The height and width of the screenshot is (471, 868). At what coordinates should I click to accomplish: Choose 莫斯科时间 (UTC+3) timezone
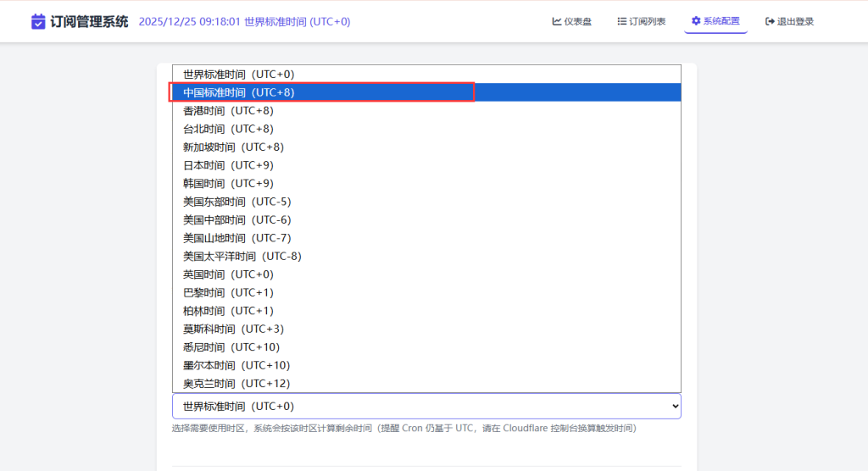[x=233, y=329]
